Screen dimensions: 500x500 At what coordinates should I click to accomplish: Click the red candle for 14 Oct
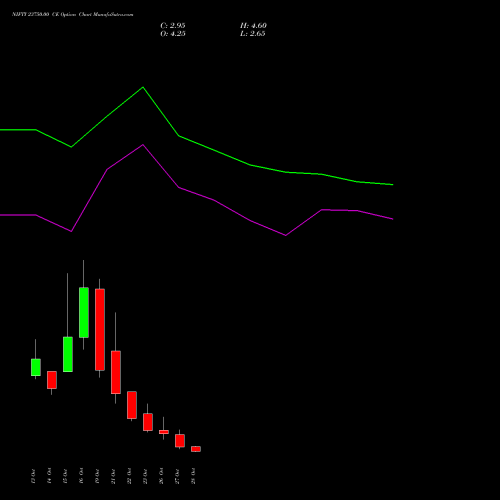(52, 380)
